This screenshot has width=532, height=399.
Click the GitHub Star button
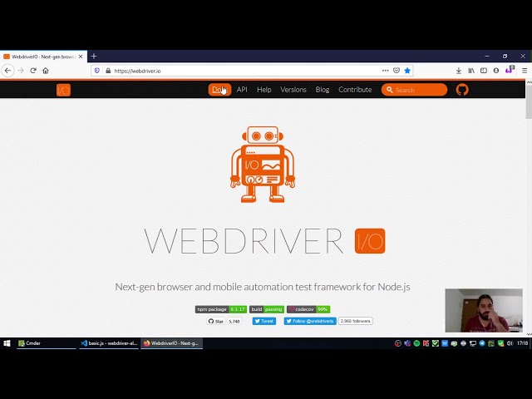(x=216, y=321)
